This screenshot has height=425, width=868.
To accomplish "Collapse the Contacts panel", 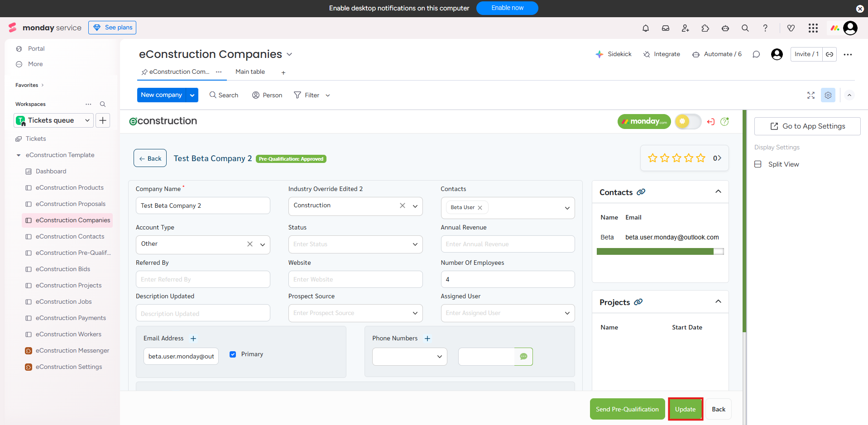I will pos(718,192).
